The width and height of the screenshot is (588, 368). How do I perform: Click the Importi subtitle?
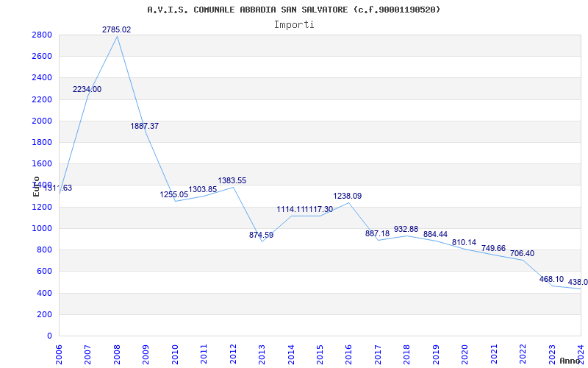click(294, 25)
